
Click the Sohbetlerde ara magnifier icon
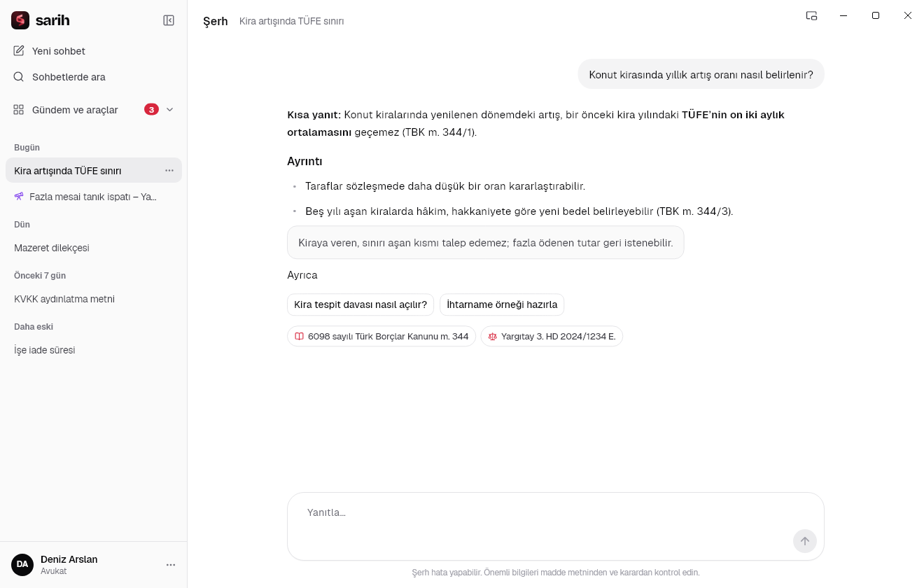pos(19,77)
